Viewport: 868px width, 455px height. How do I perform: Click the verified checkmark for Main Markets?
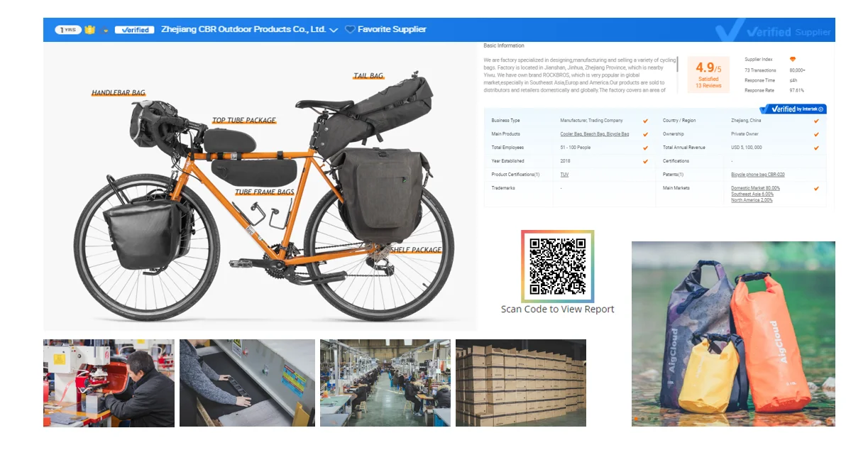click(x=816, y=188)
